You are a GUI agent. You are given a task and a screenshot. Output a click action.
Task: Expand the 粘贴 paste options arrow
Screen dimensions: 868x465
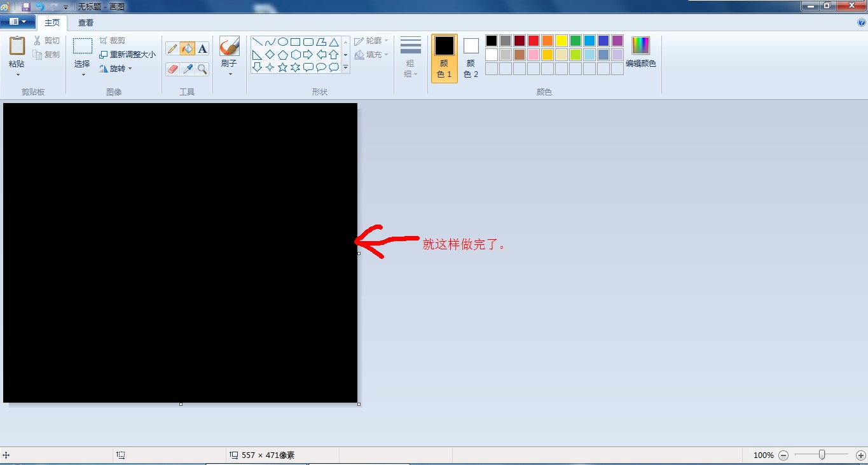[x=18, y=74]
